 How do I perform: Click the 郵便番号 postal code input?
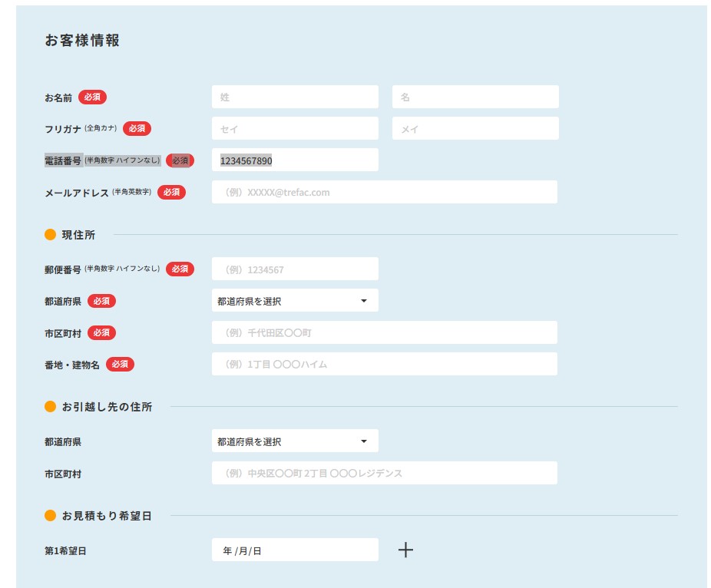point(295,269)
